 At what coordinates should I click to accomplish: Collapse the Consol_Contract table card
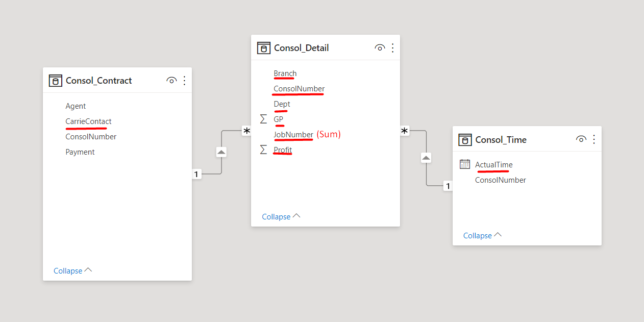[73, 270]
